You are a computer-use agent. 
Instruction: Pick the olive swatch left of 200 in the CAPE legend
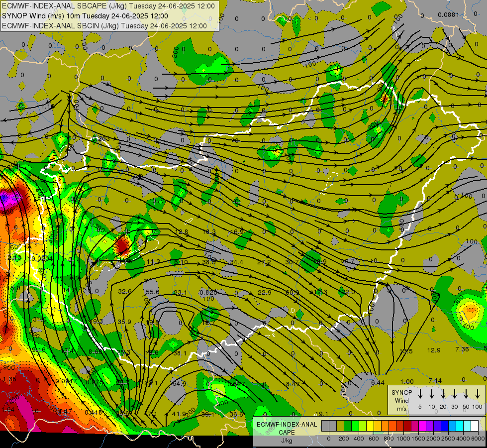click(x=340, y=426)
